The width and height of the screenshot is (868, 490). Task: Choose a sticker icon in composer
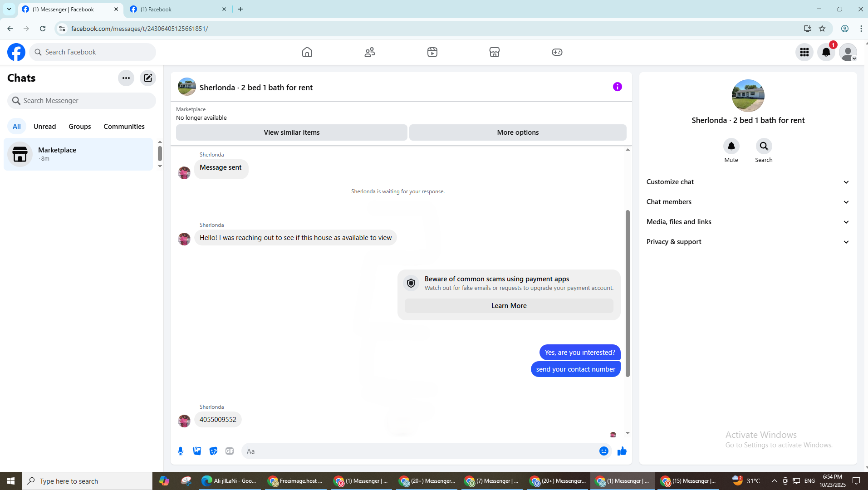click(x=213, y=451)
